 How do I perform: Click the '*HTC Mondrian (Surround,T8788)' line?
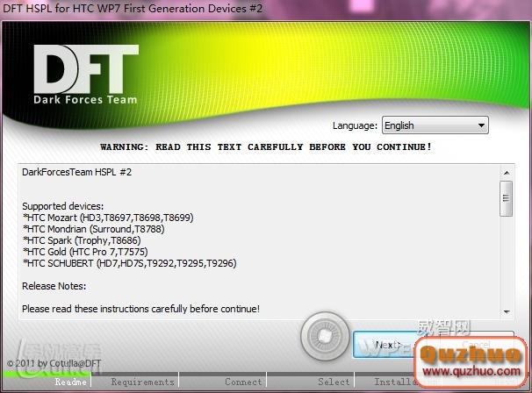(x=93, y=229)
